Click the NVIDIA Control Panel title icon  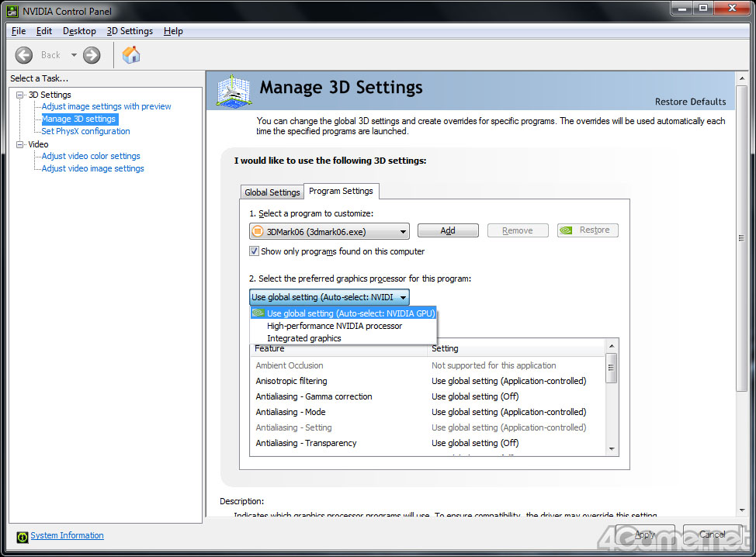(x=12, y=11)
